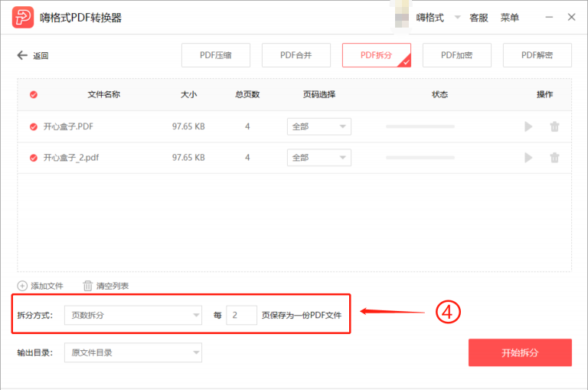This screenshot has width=588, height=390.
Task: Switch to the PDF解密 tab
Action: click(537, 55)
